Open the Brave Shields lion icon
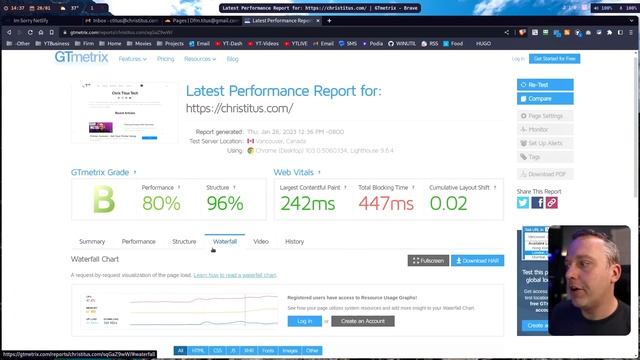640x360 pixels. pyautogui.click(x=522, y=32)
